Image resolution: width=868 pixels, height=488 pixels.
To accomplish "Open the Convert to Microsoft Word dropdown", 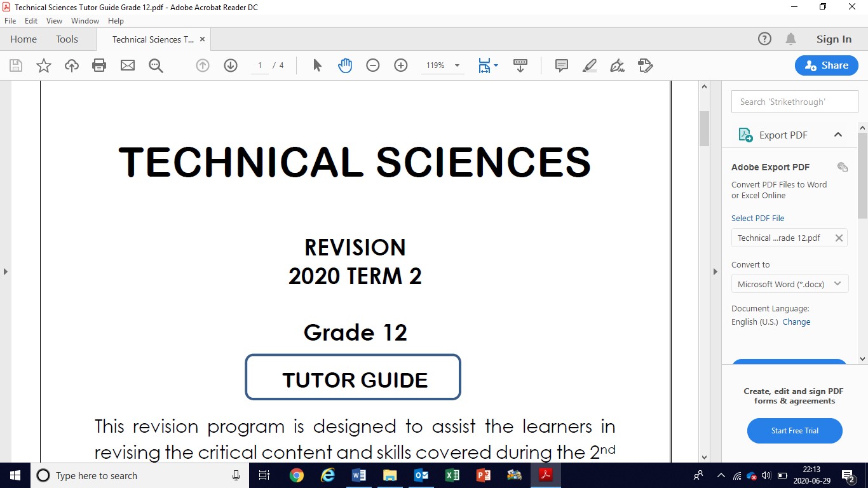I will (789, 284).
